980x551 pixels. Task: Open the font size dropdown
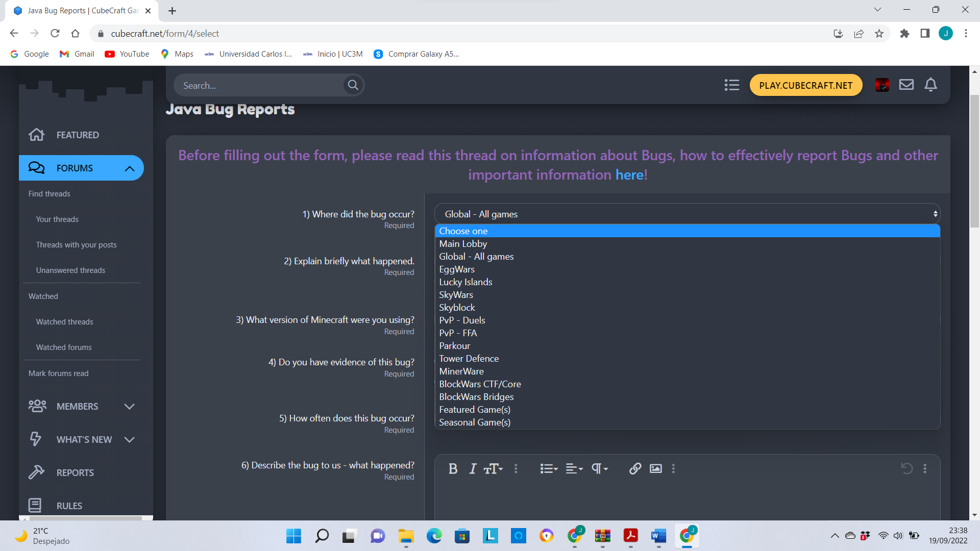click(493, 468)
